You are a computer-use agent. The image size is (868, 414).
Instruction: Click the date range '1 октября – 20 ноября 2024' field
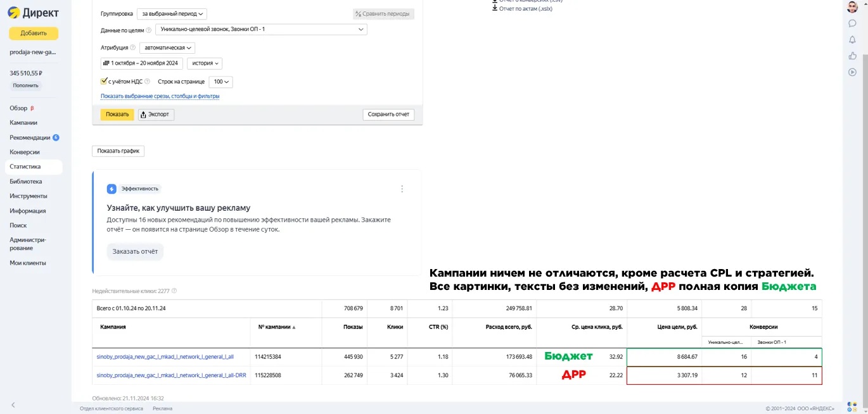(142, 63)
